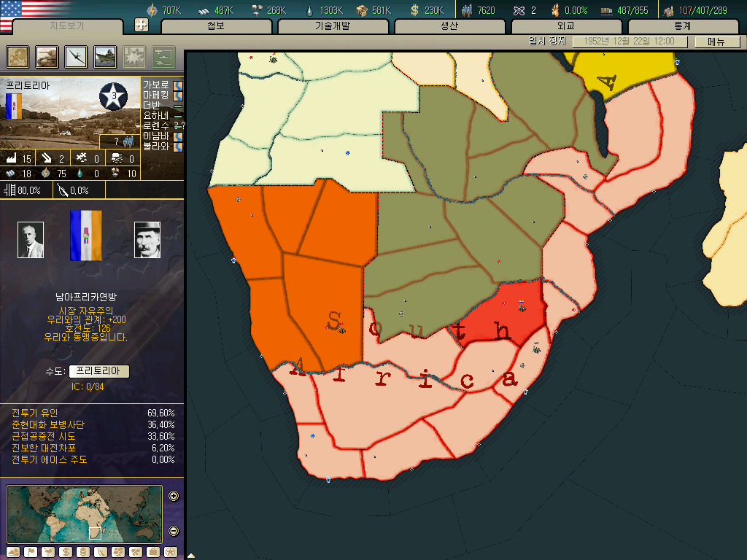Click the star badge numbered 3
The image size is (747, 560).
tap(113, 96)
